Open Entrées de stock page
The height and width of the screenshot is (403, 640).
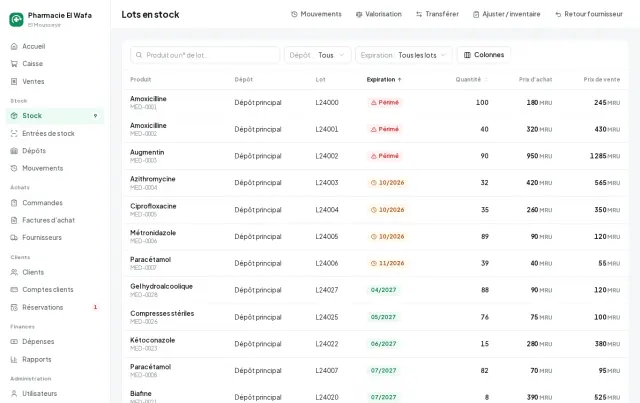(55, 134)
